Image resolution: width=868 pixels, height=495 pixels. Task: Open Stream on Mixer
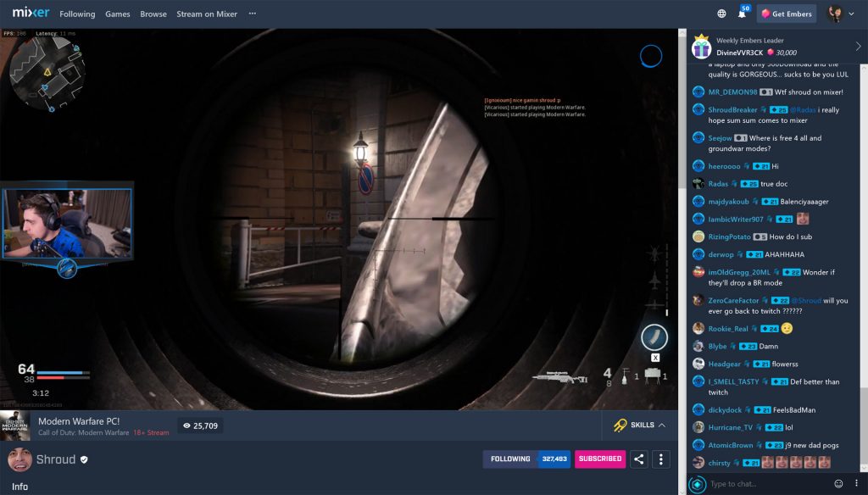click(x=207, y=14)
